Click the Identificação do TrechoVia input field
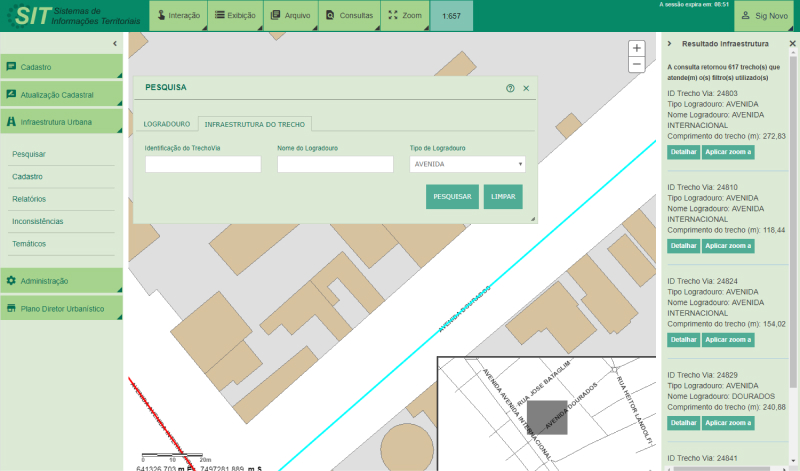The height and width of the screenshot is (471, 800). 203,164
